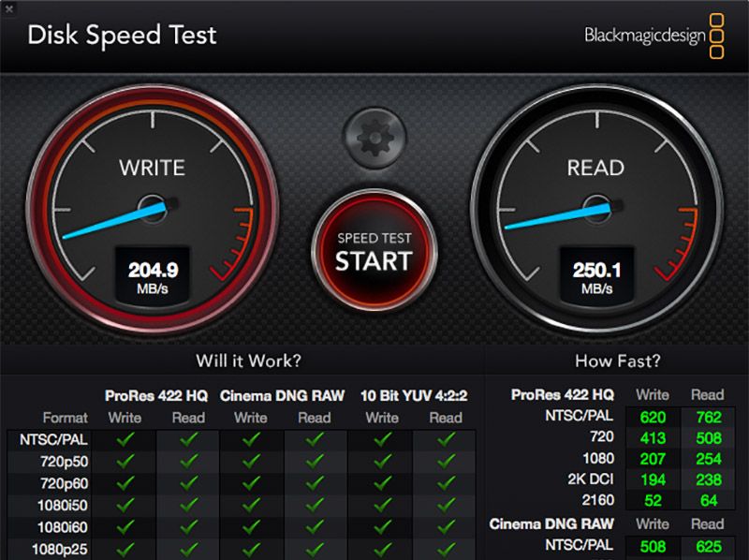Open the settings gear above the START button

(x=374, y=139)
